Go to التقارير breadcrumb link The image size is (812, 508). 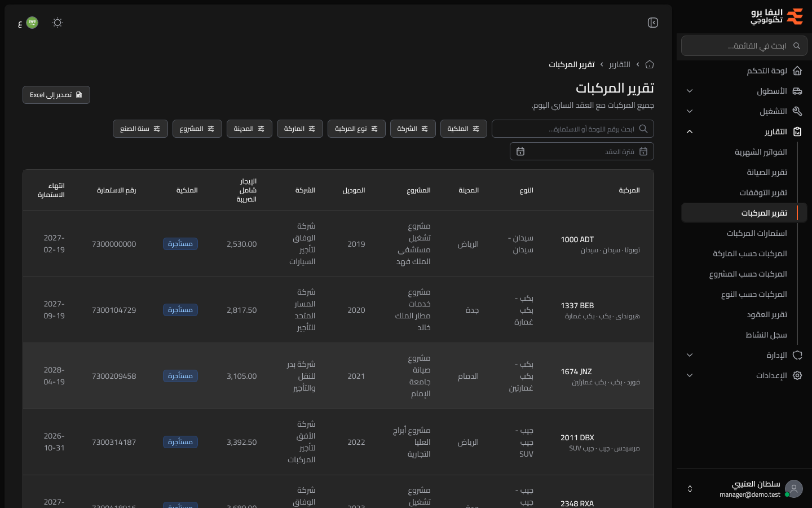point(620,64)
